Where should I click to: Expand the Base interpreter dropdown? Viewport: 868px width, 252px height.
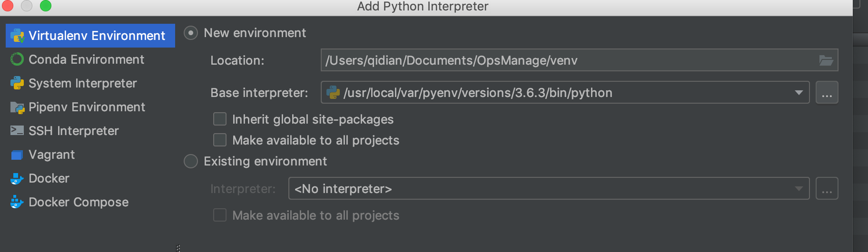click(799, 93)
